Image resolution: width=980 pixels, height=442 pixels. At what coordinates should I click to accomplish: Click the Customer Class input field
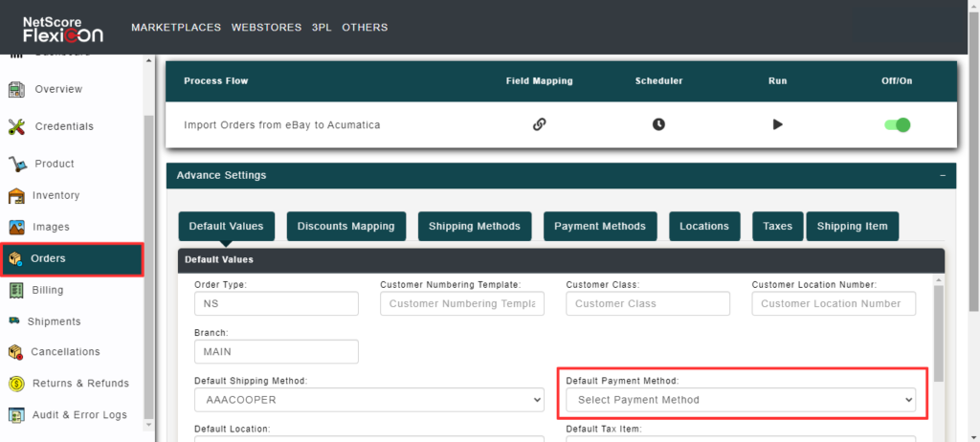point(647,303)
